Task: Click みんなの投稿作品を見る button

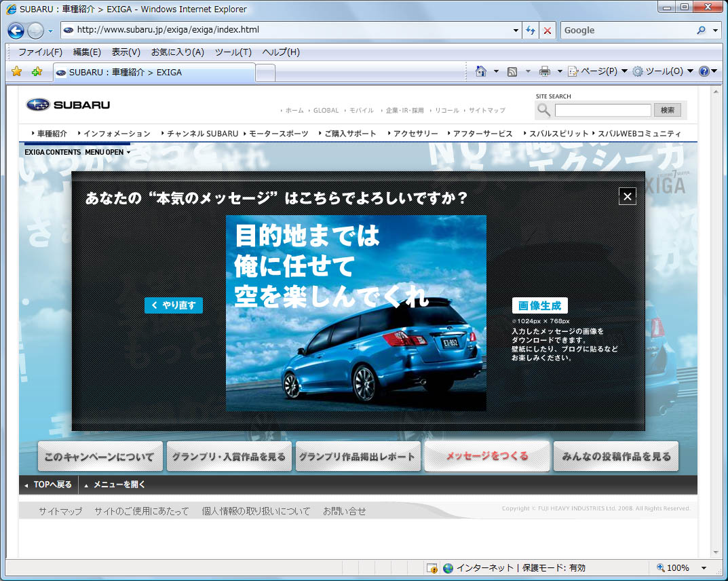Action: 616,457
